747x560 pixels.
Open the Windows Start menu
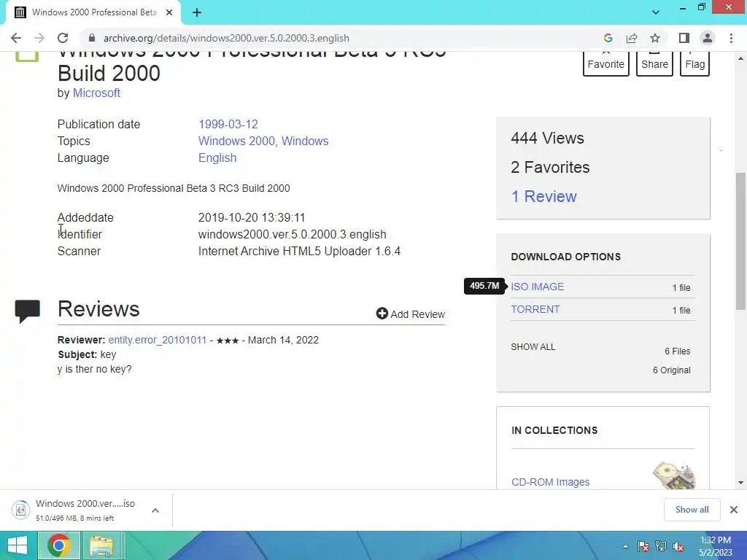(x=18, y=545)
